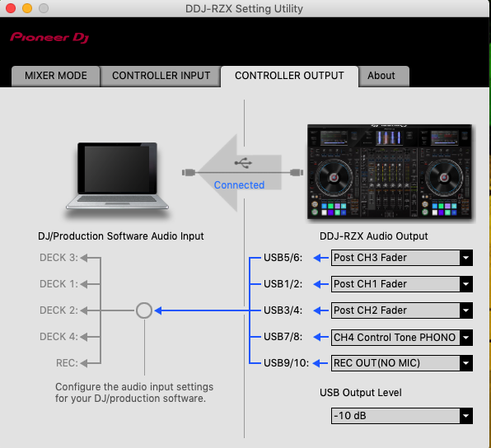Click the USB9/10: label

pyautogui.click(x=286, y=363)
